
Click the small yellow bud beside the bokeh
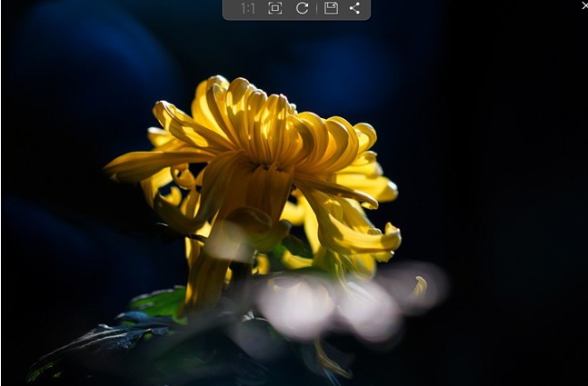[x=419, y=288]
